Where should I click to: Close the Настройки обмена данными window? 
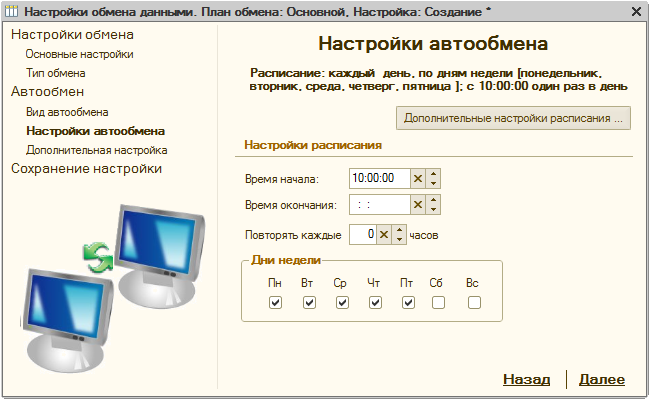637,12
